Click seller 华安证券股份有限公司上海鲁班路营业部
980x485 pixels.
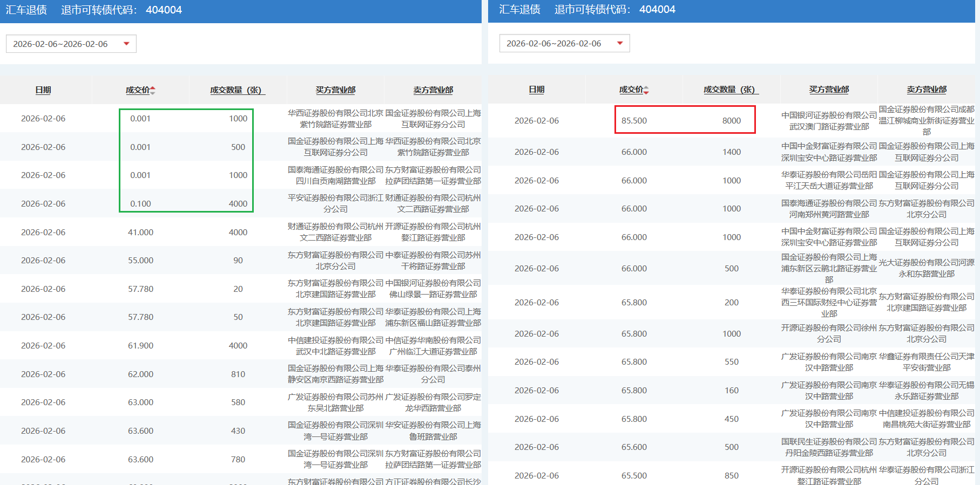tap(433, 431)
